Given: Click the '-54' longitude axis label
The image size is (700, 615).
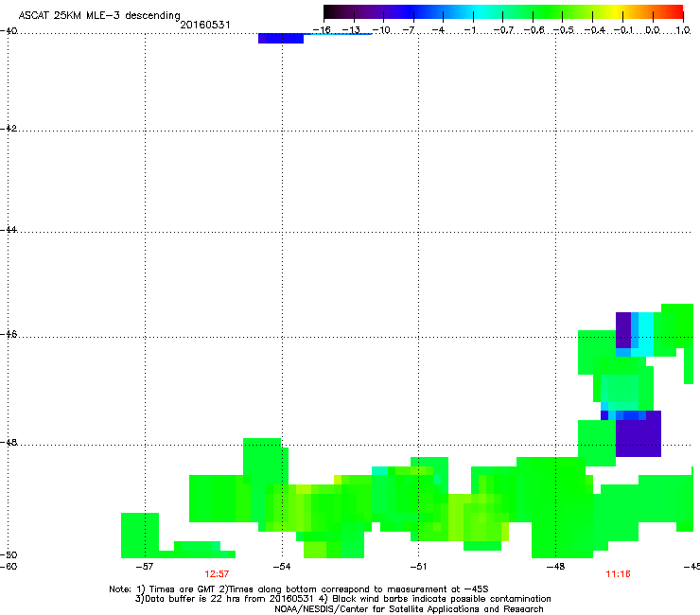Looking at the screenshot, I should (x=282, y=567).
